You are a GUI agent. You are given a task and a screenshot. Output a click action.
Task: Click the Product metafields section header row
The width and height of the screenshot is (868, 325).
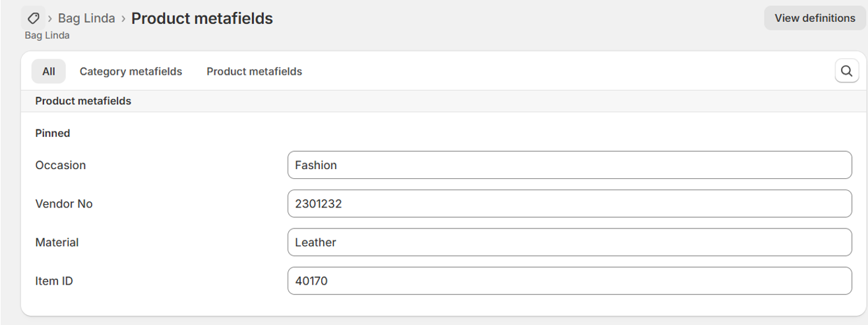(83, 101)
